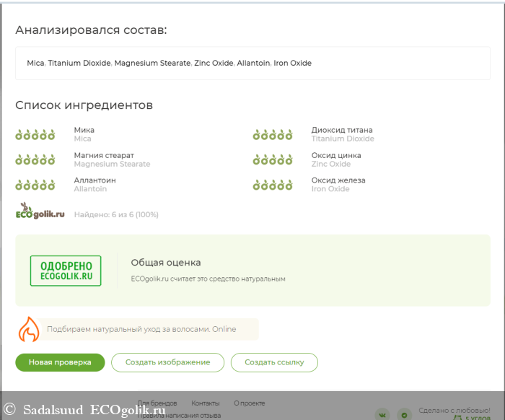Click the leaf rating beside Оксид железа
Screen dimensions: 505x420
[273, 185]
